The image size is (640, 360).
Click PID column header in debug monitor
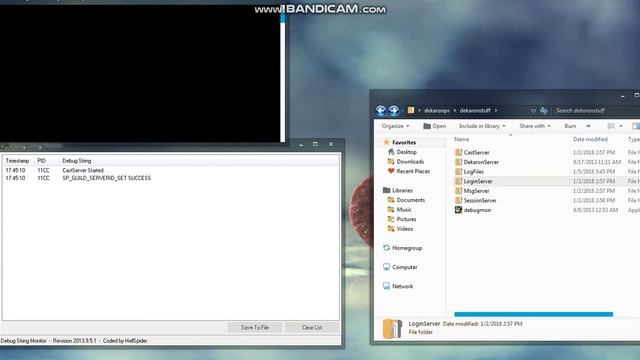[x=42, y=161]
